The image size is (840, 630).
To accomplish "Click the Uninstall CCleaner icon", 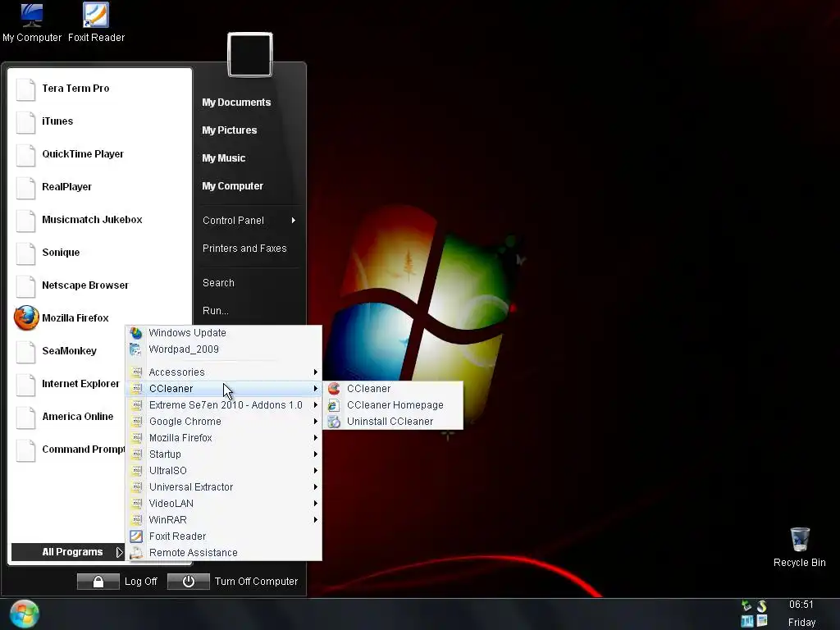I will click(x=335, y=422).
